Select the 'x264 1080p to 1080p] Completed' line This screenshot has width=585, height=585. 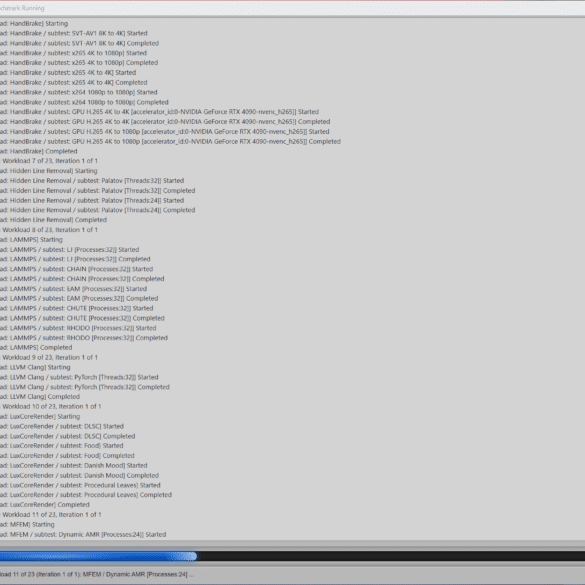[84, 102]
